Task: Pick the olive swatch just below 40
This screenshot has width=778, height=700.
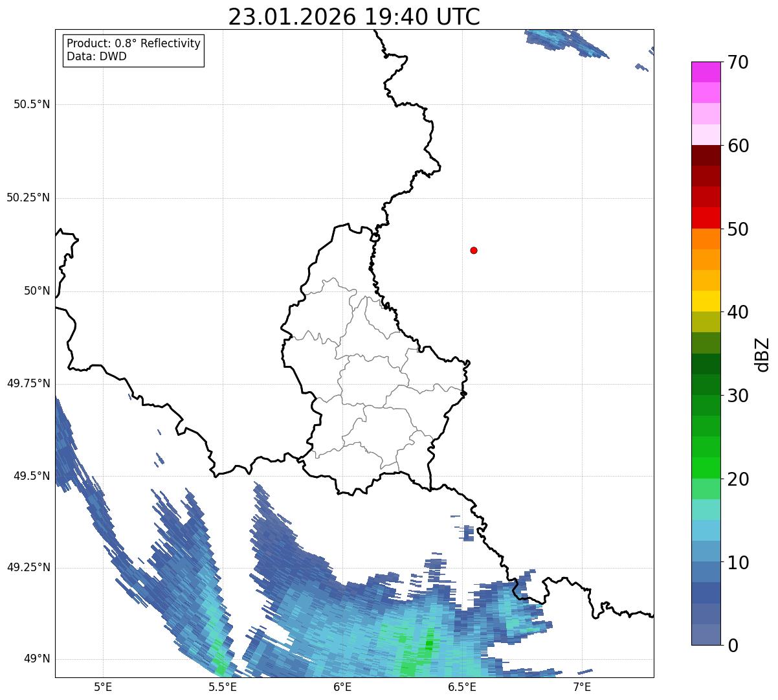Action: coord(706,322)
